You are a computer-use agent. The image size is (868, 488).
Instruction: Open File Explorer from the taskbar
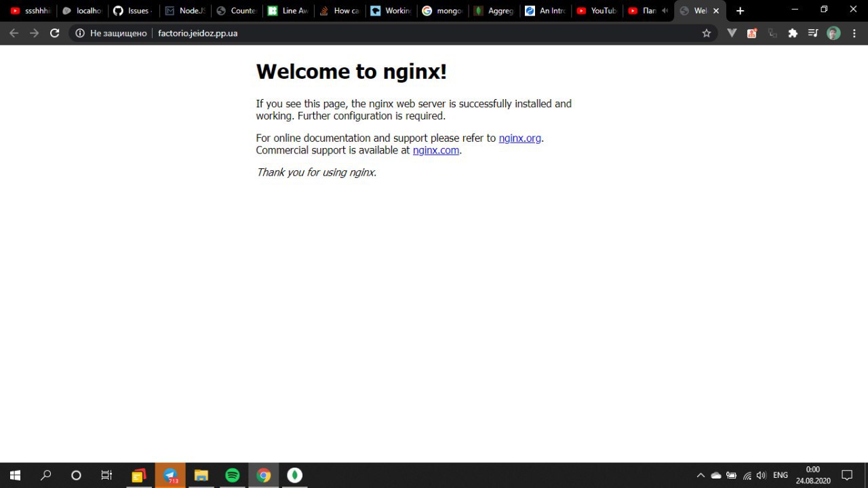[x=201, y=475]
